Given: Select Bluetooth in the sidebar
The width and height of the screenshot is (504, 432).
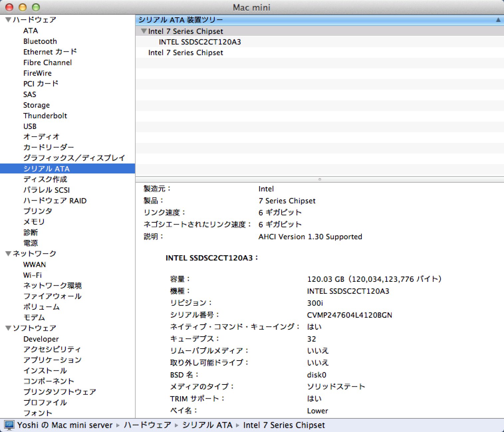Looking at the screenshot, I should tap(40, 41).
